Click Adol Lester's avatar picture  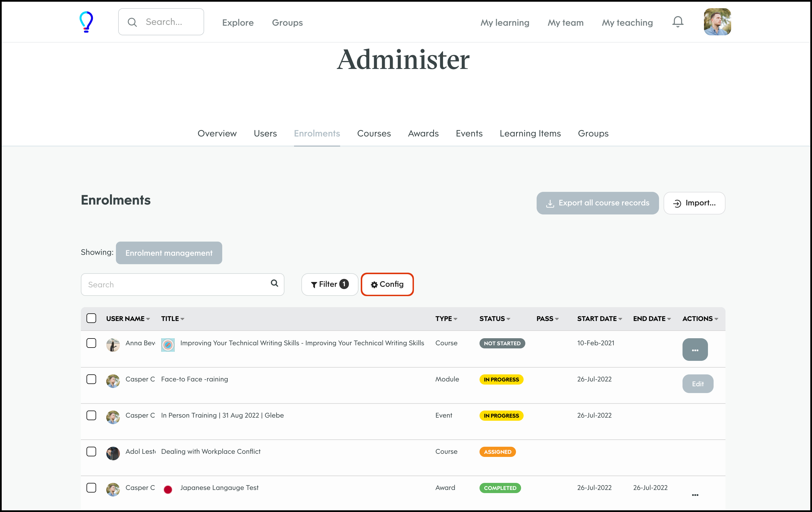click(113, 453)
